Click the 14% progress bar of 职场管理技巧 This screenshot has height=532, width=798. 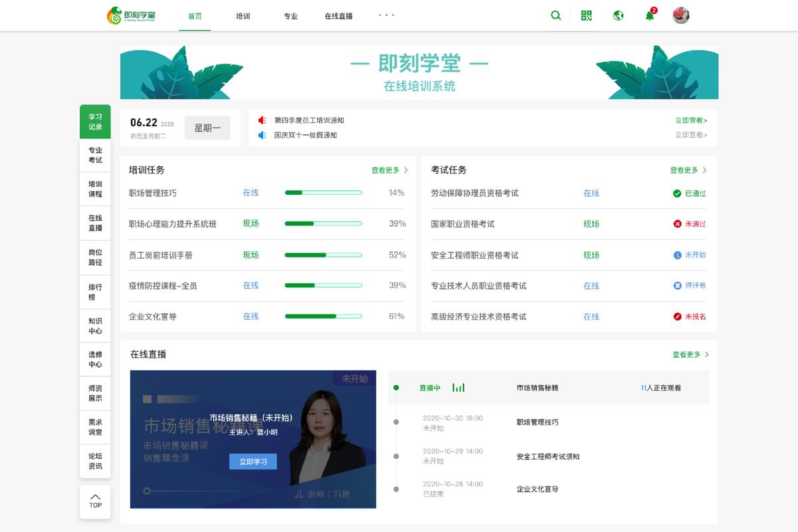click(x=324, y=193)
